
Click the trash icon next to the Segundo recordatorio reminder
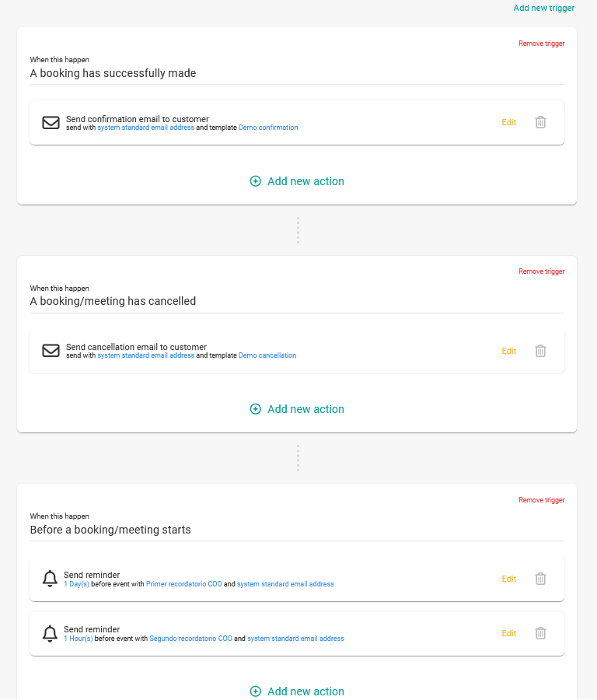(540, 633)
